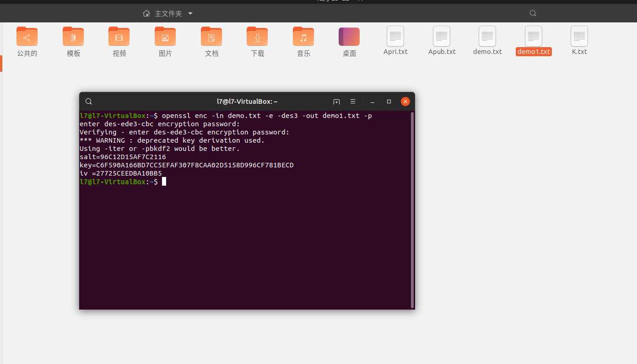Click the 主文件夹 path label
637x364 pixels.
coord(168,14)
